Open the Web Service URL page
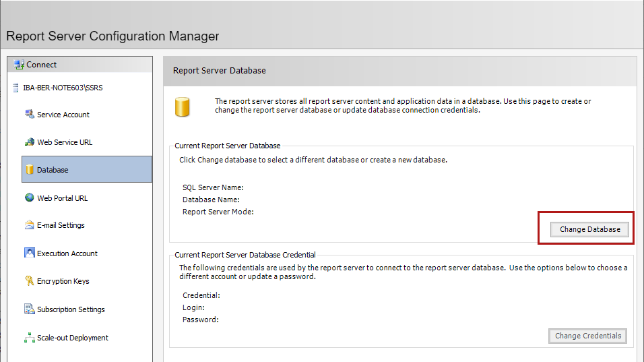 [64, 142]
